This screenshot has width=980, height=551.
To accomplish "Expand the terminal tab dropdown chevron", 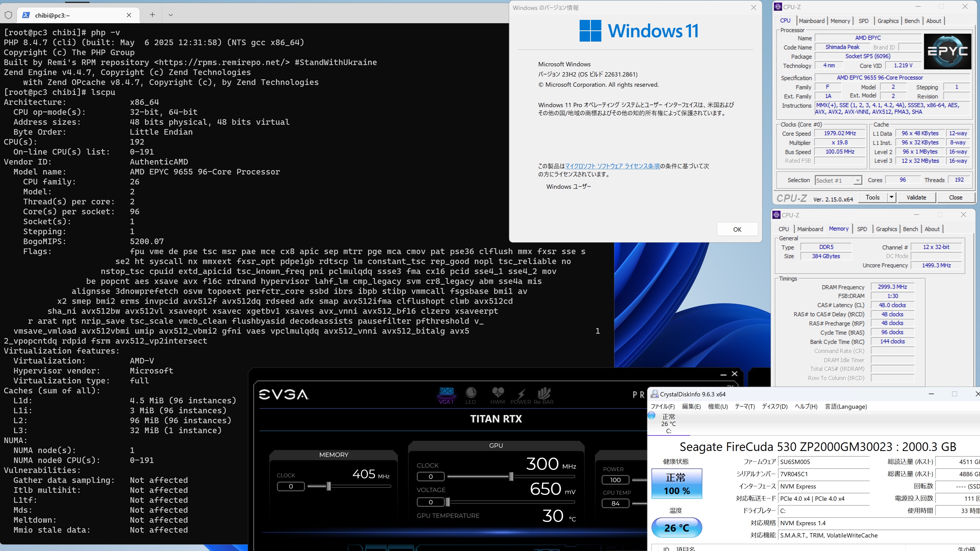I will click(170, 15).
